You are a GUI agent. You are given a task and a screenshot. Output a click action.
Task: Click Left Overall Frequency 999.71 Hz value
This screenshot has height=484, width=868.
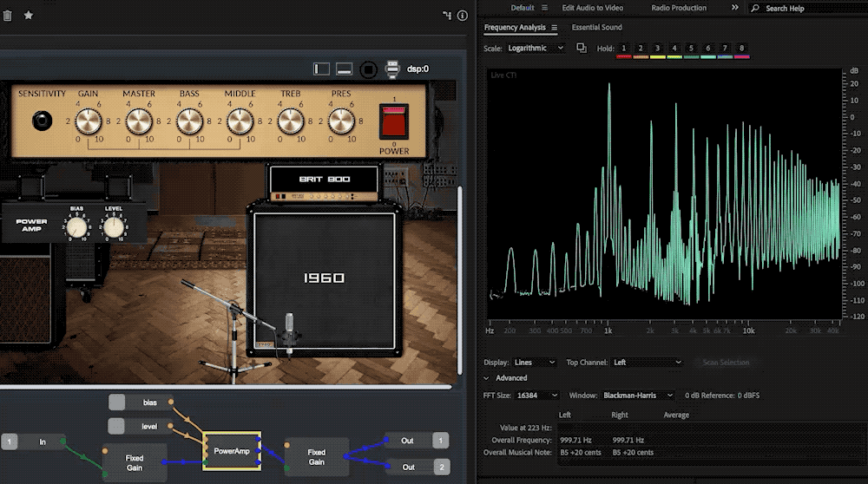point(575,441)
